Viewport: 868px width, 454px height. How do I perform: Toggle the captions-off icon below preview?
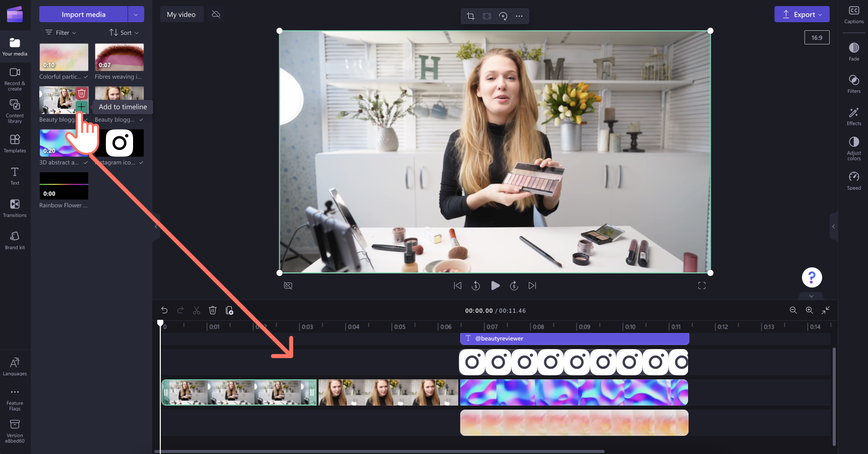click(288, 286)
